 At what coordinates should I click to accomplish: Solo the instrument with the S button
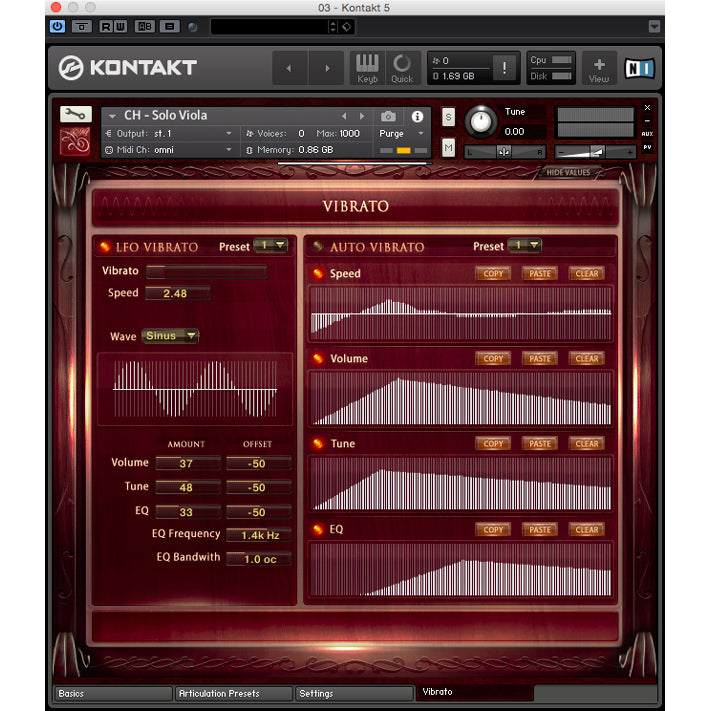448,116
